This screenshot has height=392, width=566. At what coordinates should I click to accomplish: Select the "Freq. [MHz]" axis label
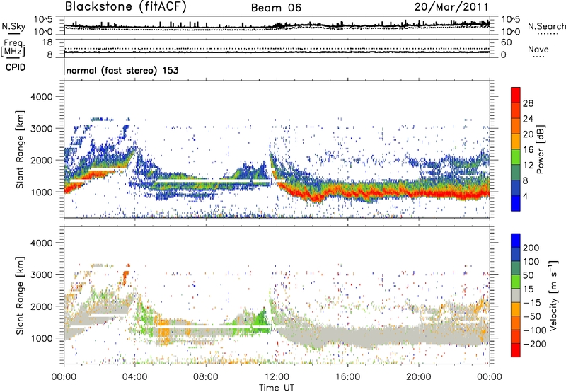[13, 48]
